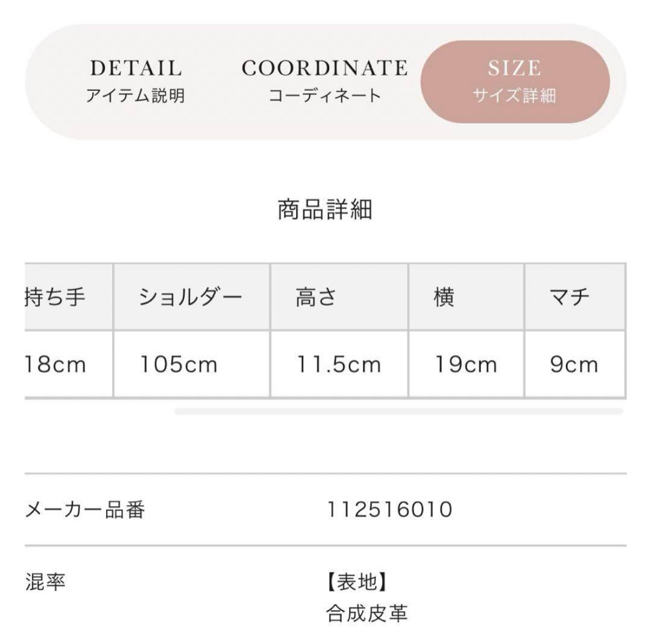
Task: Select the ショルダー column header
Action: click(192, 297)
